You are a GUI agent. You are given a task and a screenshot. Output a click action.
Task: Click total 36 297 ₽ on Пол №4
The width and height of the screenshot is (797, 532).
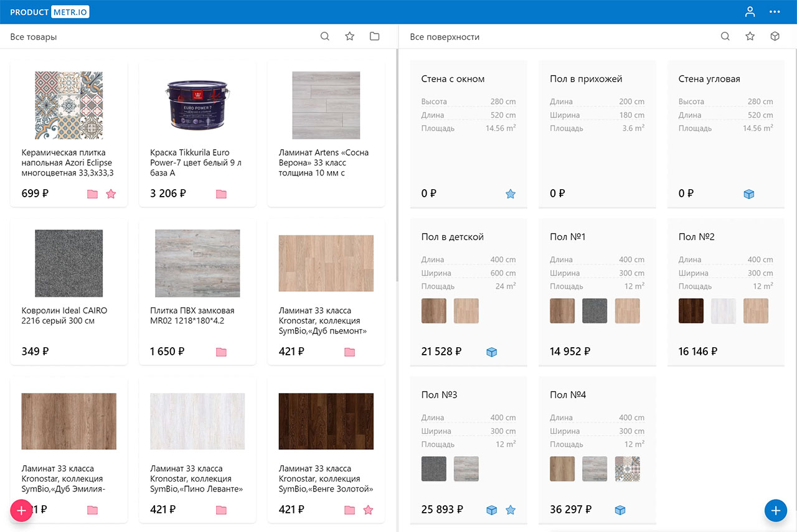click(x=570, y=510)
